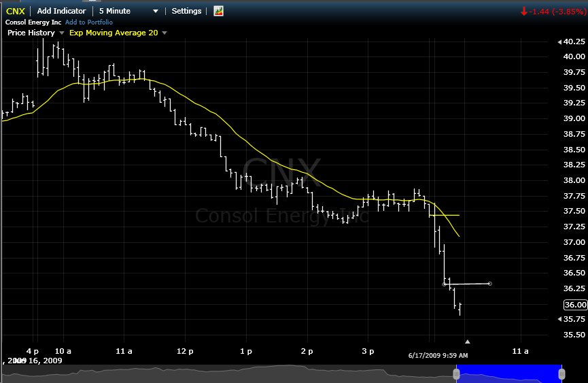The width and height of the screenshot is (588, 383).
Task: Click the 36.00 current price box
Action: tap(575, 305)
